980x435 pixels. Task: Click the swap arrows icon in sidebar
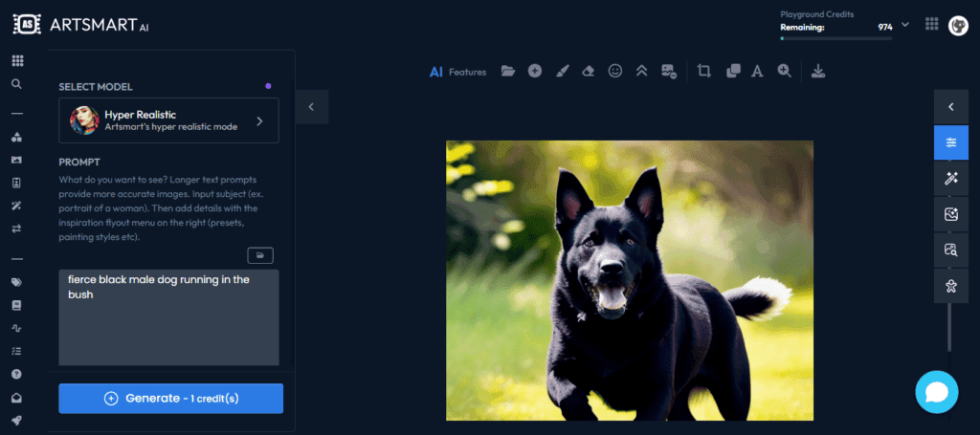(17, 228)
